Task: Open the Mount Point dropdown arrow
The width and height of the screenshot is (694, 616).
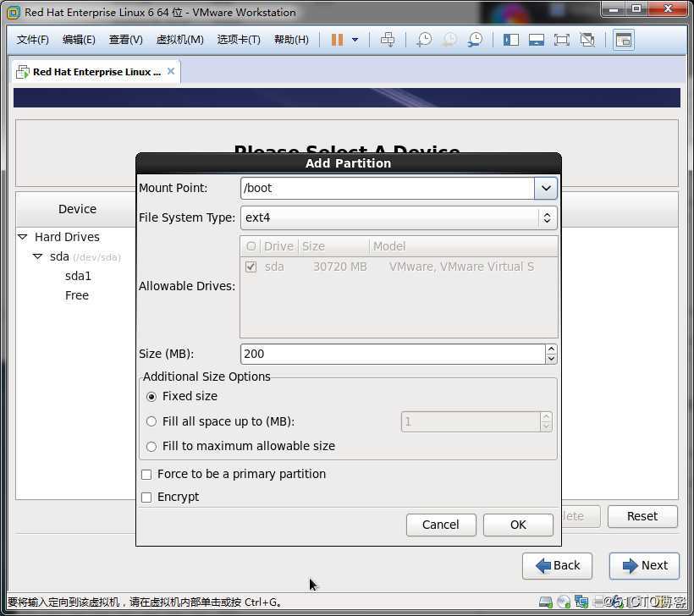Action: (x=546, y=188)
